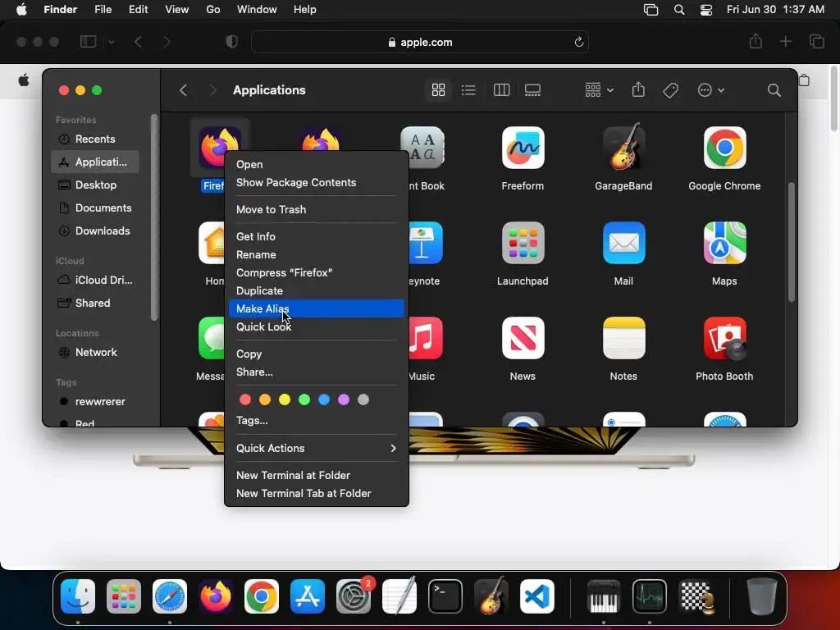
Task: Open Shared in Finder sidebar
Action: click(95, 304)
